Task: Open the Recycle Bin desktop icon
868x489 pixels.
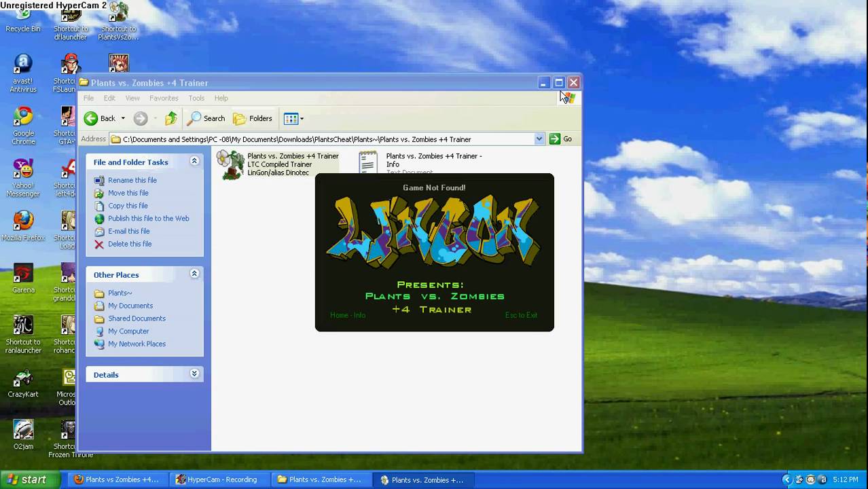Action: pos(23,19)
